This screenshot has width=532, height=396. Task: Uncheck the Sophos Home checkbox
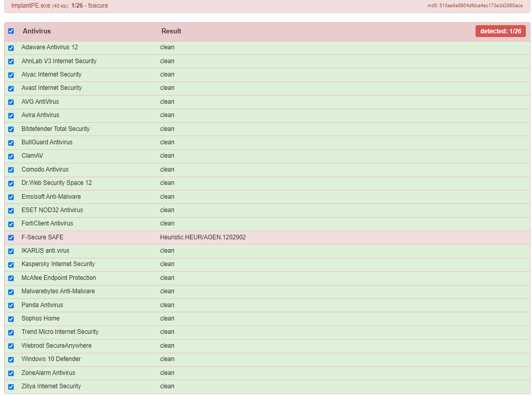[x=11, y=319]
